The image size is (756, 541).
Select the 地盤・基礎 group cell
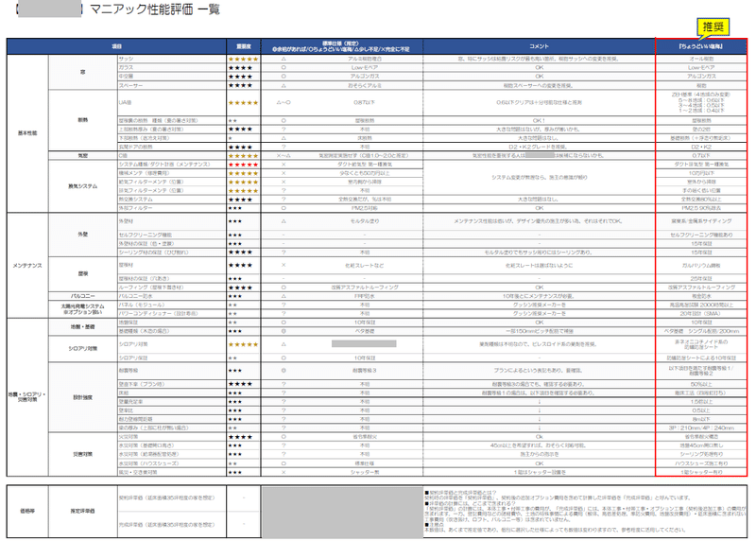point(83,326)
